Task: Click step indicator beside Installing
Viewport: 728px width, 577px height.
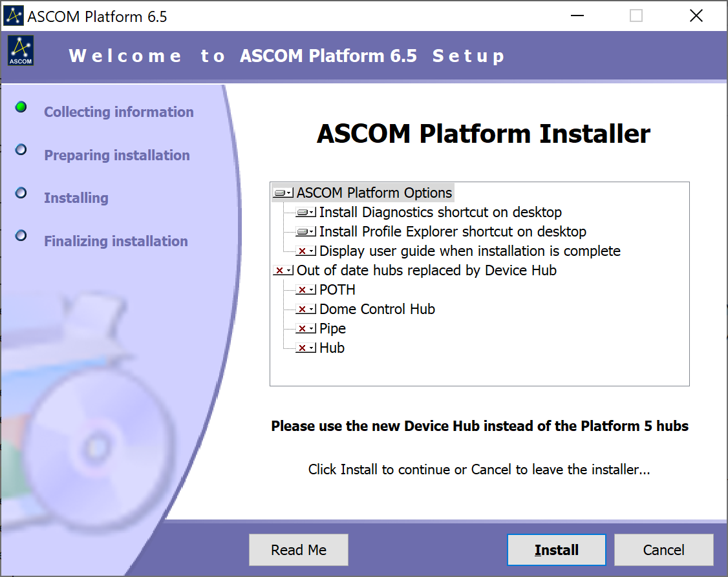Action: coord(21,193)
